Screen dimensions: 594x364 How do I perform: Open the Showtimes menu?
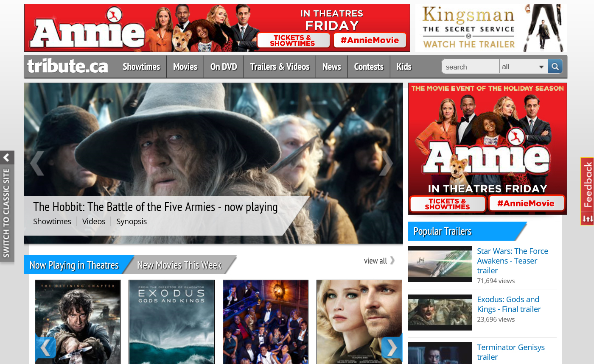click(x=141, y=67)
